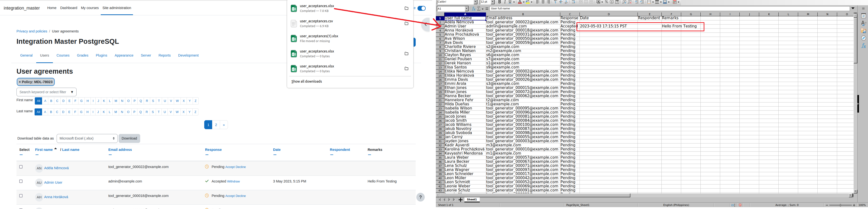This screenshot has height=209, width=868.
Task: Click the Sum sigma icon
Action: click(479, 9)
